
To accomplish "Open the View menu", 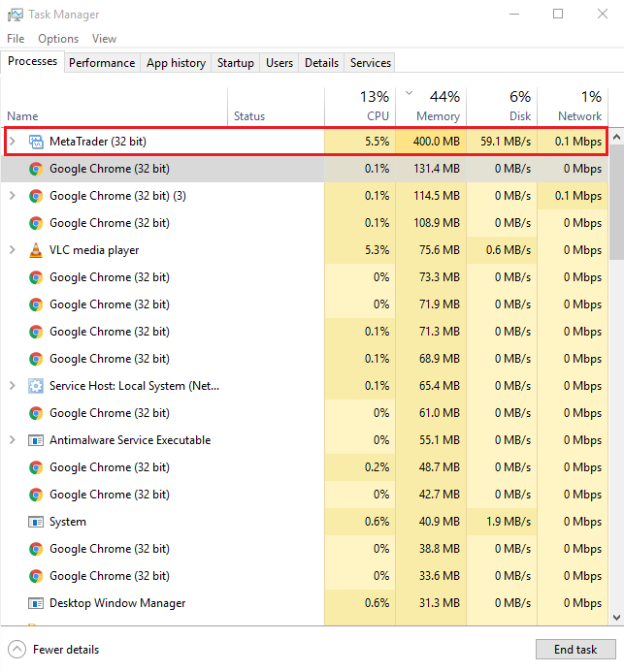I will point(104,39).
